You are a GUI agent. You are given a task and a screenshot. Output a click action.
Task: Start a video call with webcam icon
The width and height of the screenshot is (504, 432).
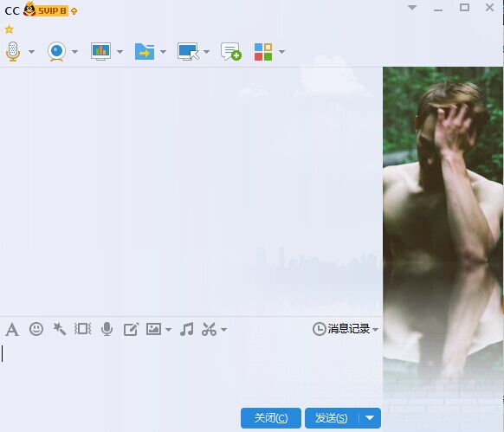pos(57,51)
